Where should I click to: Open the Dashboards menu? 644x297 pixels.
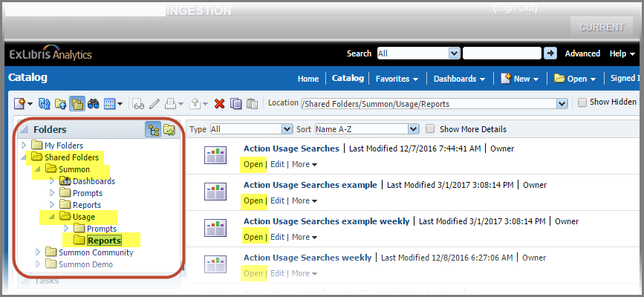point(459,79)
